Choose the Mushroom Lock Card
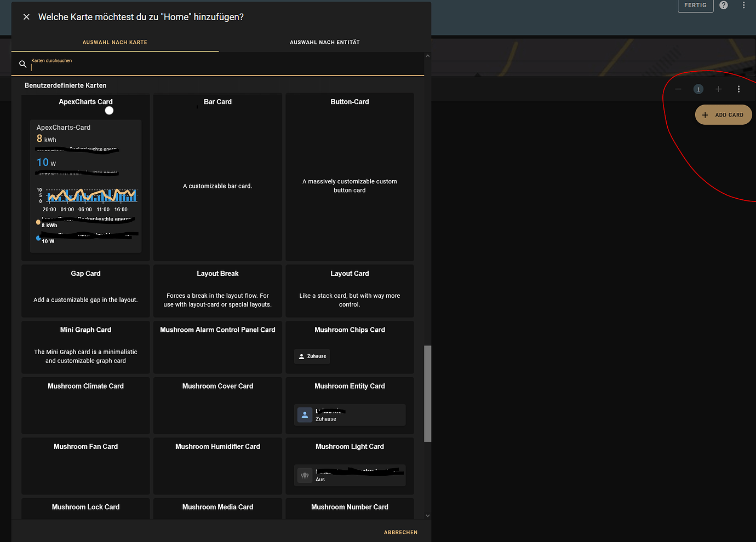This screenshot has width=756, height=542. point(85,509)
